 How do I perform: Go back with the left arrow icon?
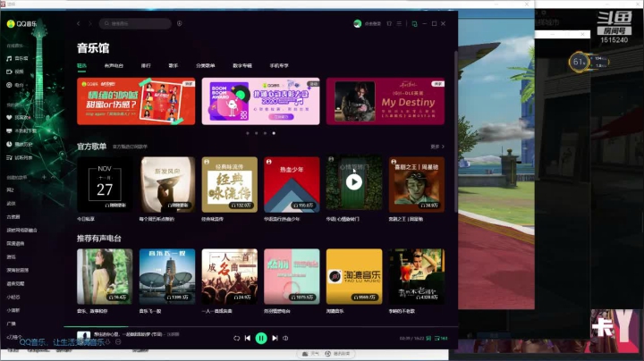78,23
